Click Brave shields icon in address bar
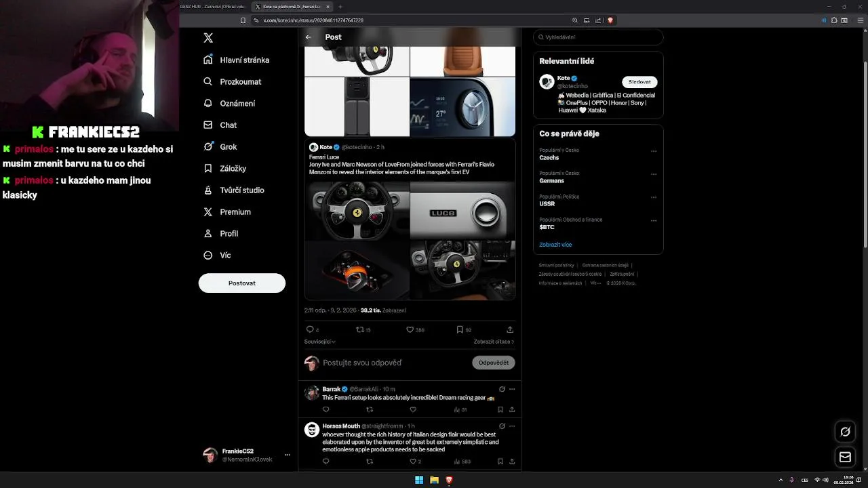Screen dimensions: 868x488 610,20
